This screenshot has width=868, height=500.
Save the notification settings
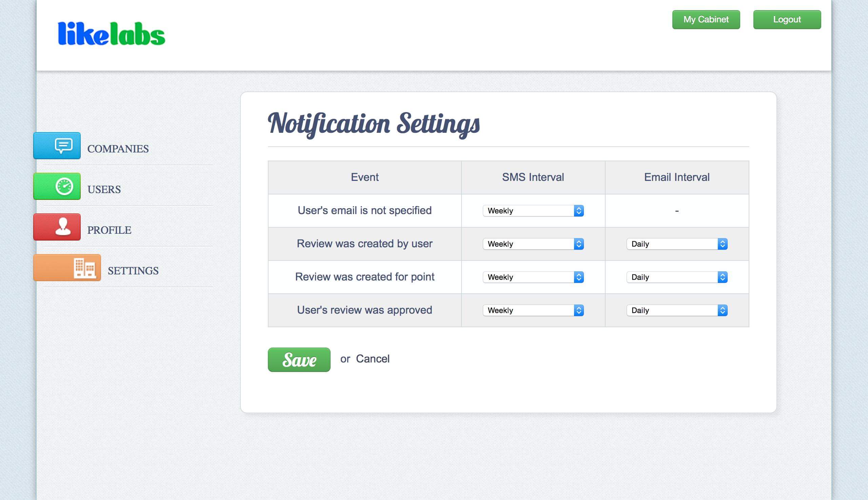pyautogui.click(x=299, y=359)
